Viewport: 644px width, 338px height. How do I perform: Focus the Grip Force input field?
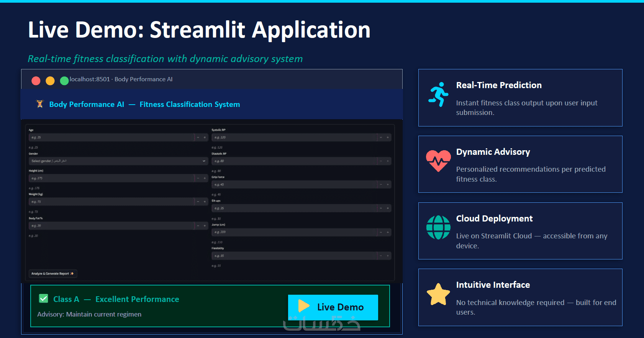(x=295, y=184)
